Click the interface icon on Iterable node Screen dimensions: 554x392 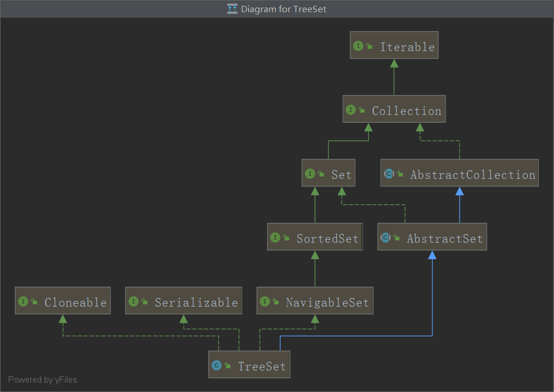point(358,46)
